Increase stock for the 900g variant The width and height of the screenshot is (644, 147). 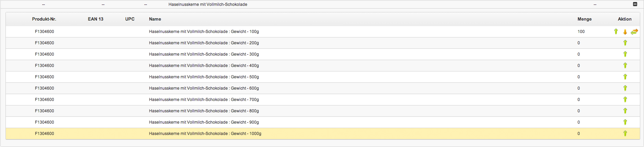pos(625,122)
